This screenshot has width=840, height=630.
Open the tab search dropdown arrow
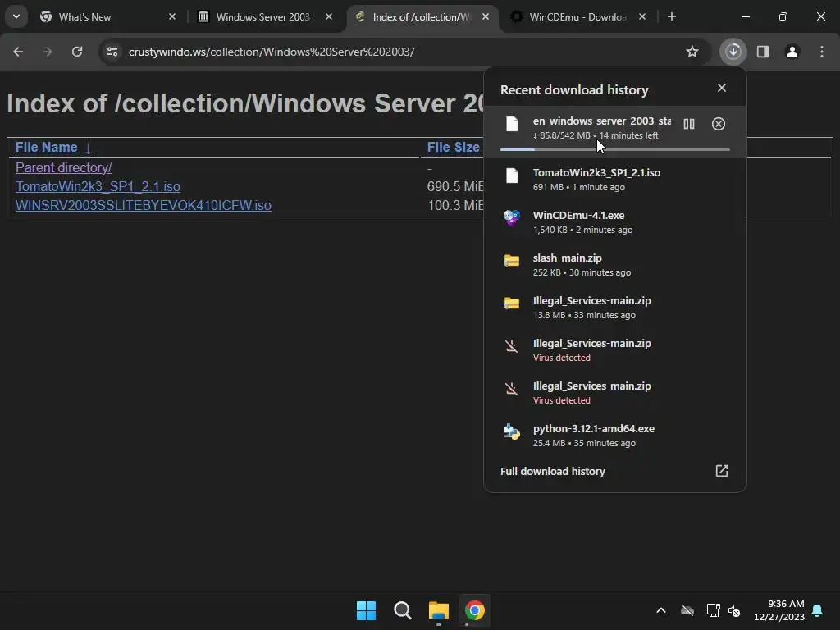16,16
